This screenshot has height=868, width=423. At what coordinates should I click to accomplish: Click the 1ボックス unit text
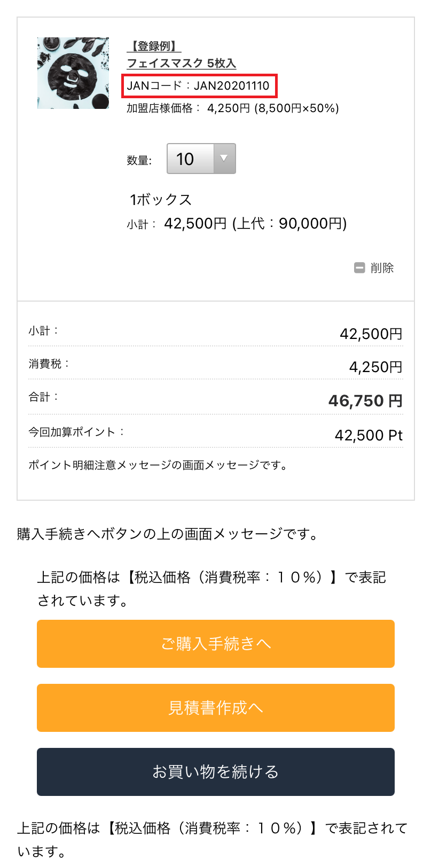[x=160, y=200]
